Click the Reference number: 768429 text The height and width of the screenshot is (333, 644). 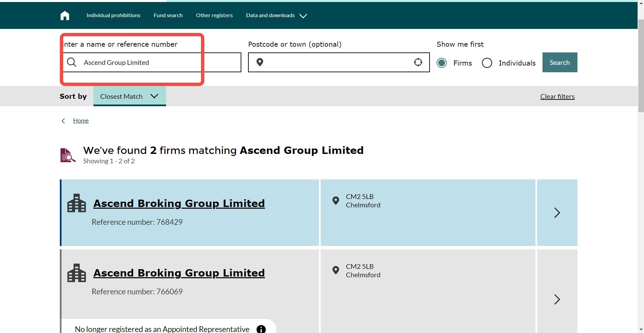pyautogui.click(x=137, y=222)
